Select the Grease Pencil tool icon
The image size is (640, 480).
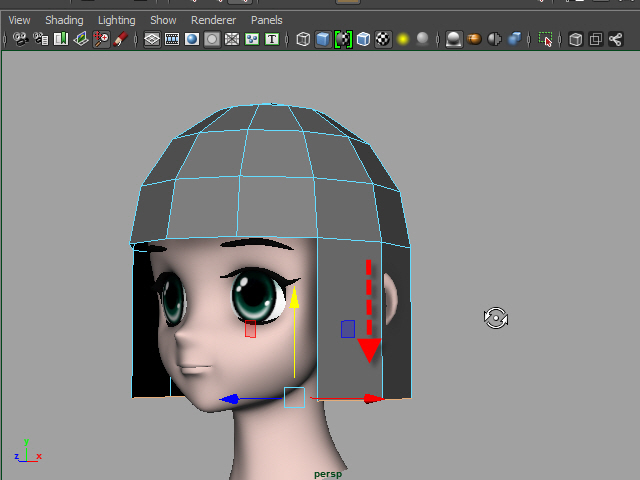(x=121, y=40)
